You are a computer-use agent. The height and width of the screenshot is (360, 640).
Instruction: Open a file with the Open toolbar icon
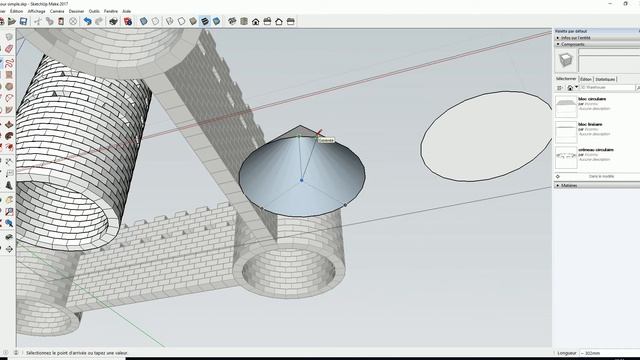click(11, 21)
